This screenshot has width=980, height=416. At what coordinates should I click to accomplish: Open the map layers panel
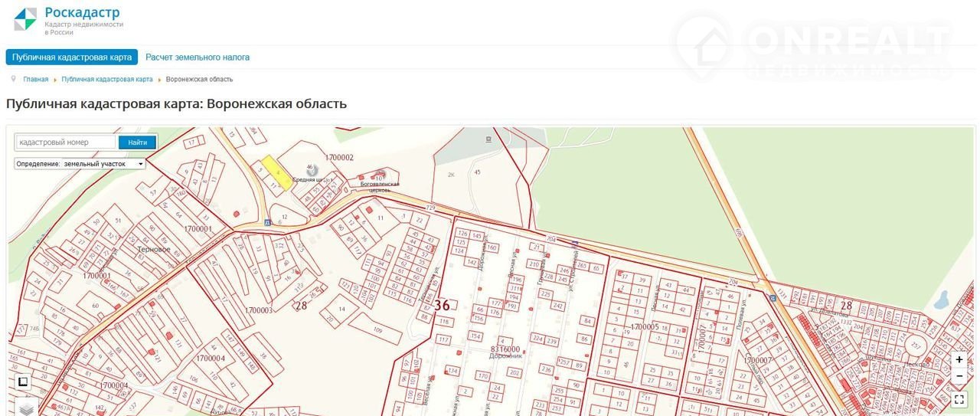[x=26, y=408]
